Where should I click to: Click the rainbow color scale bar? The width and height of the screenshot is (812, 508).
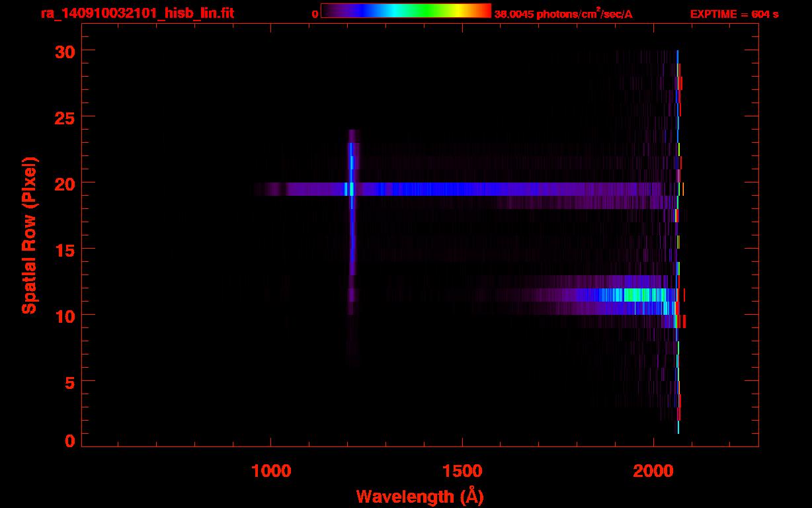point(406,11)
